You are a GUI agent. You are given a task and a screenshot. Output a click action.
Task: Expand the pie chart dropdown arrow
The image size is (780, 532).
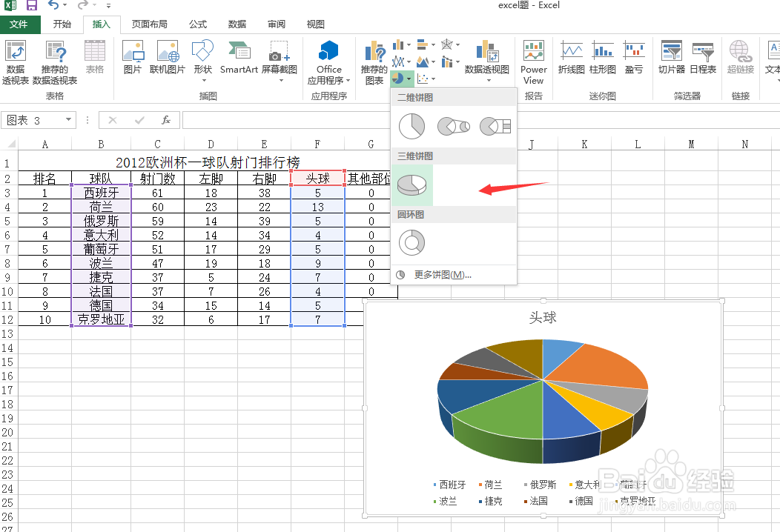409,79
